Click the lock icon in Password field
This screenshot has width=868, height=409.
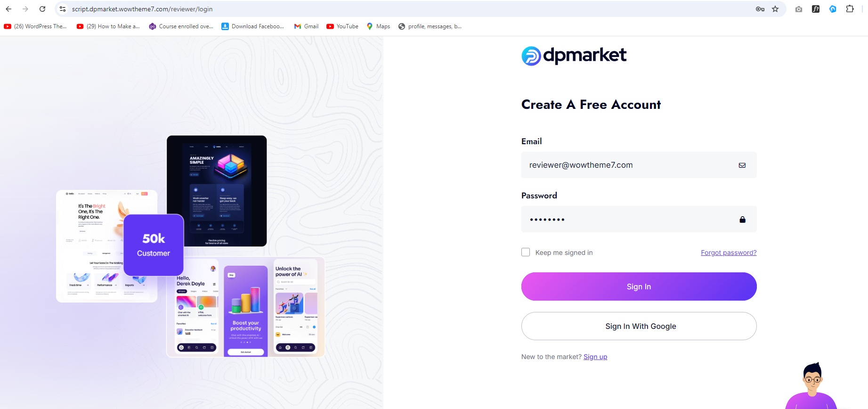[742, 220]
